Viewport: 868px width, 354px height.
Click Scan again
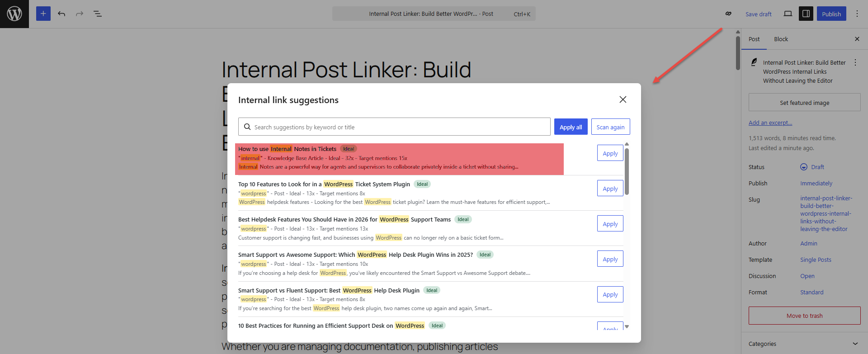pyautogui.click(x=611, y=127)
